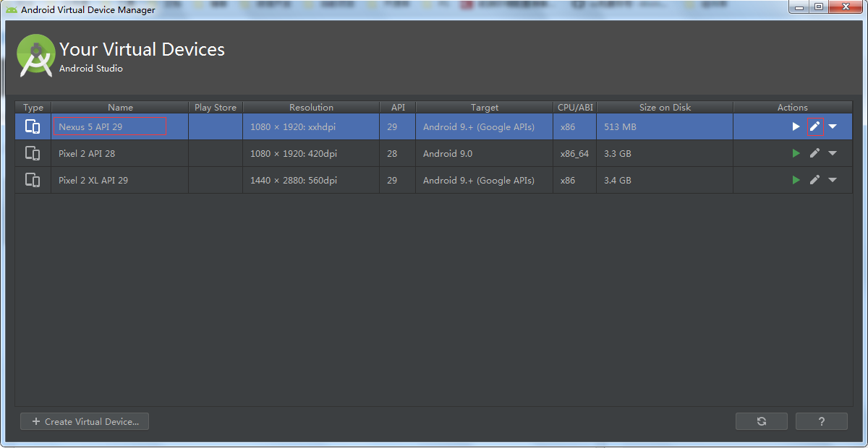
Task: Open help with the question mark button
Action: coord(821,421)
